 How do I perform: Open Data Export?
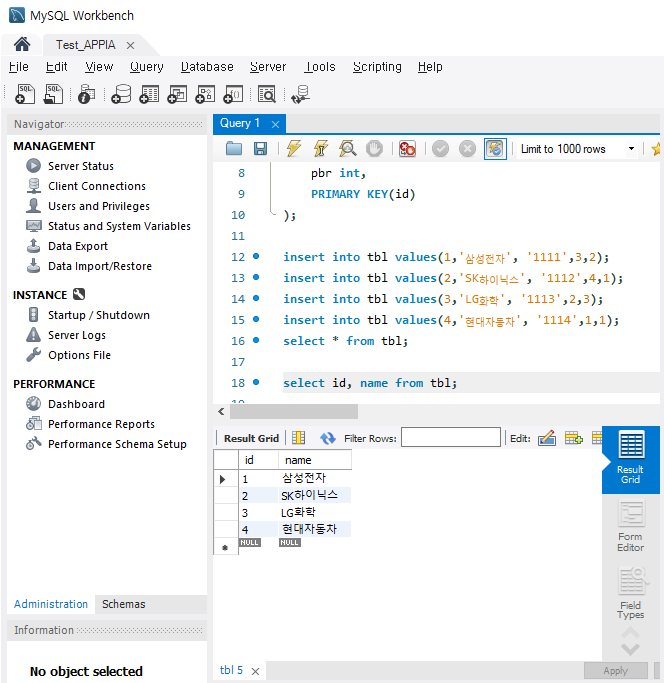click(78, 246)
